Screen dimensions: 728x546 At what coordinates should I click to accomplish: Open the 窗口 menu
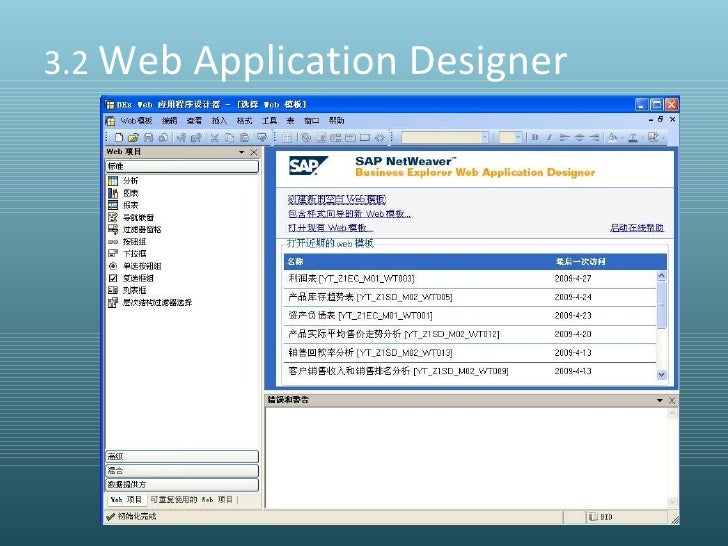(x=312, y=121)
